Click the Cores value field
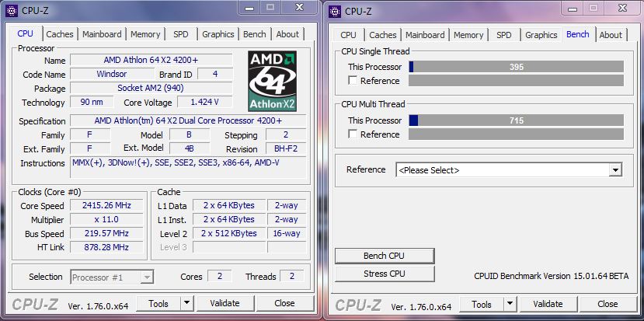 click(x=220, y=276)
